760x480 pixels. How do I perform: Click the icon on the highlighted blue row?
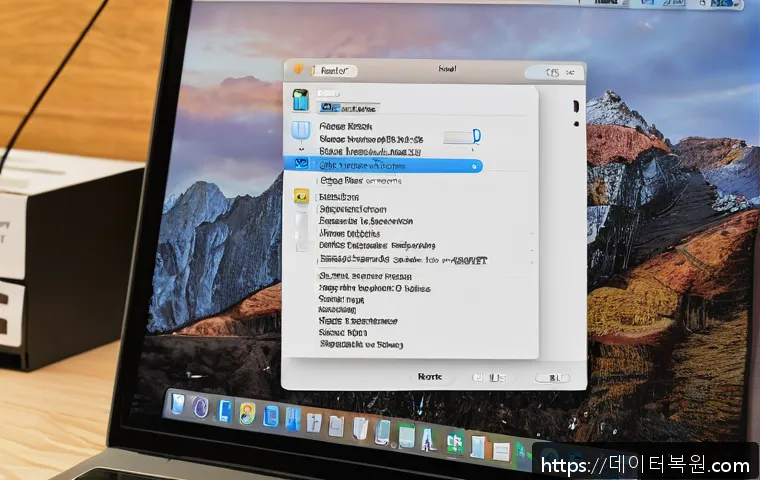(x=299, y=164)
